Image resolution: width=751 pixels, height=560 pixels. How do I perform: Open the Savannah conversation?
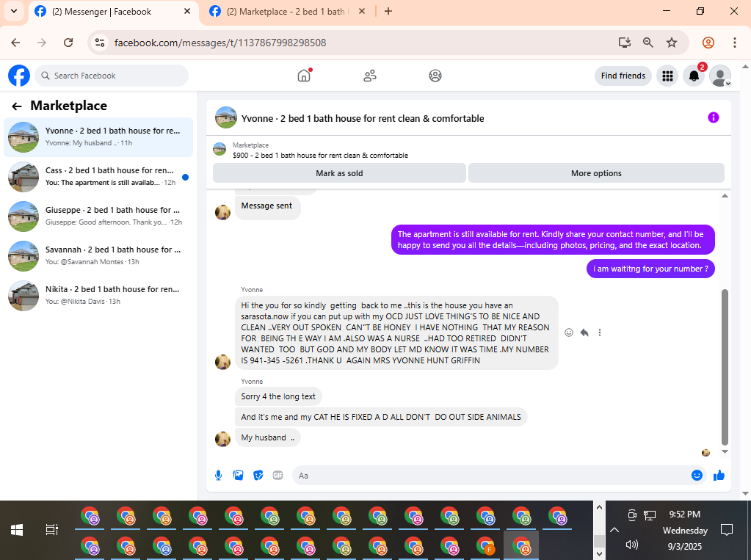[x=98, y=256]
